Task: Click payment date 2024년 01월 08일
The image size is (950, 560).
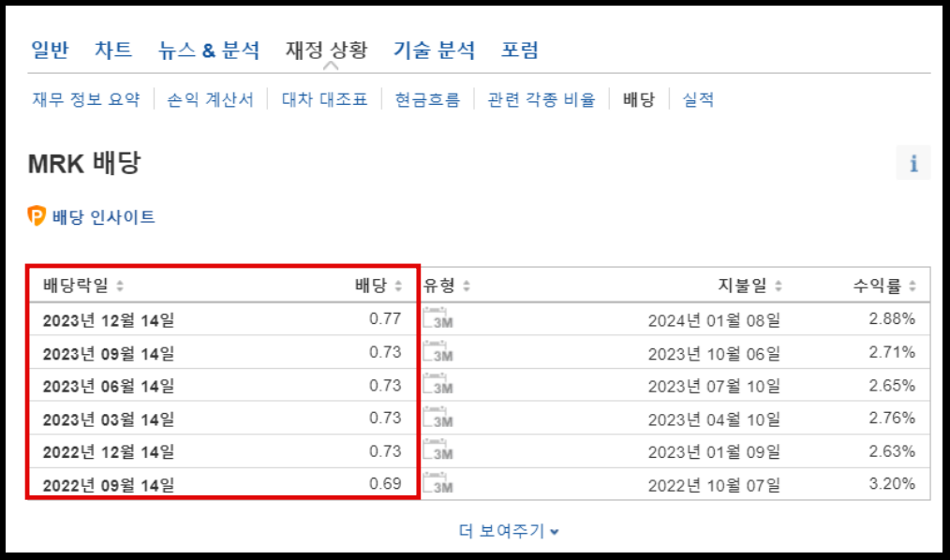Action: [x=714, y=319]
